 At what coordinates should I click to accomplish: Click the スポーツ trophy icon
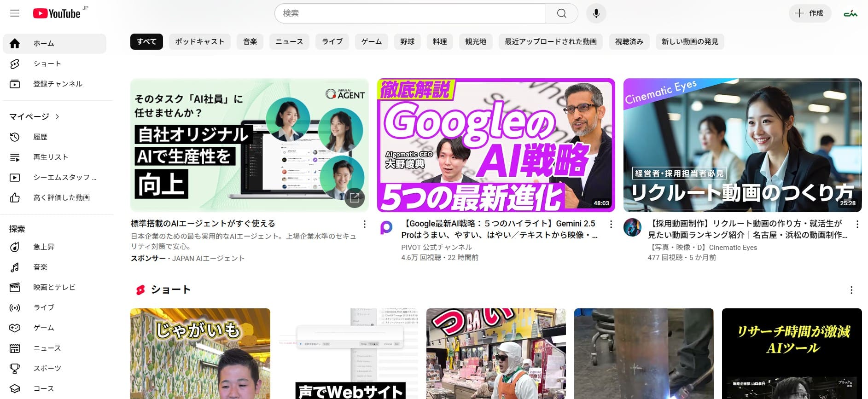[15, 368]
